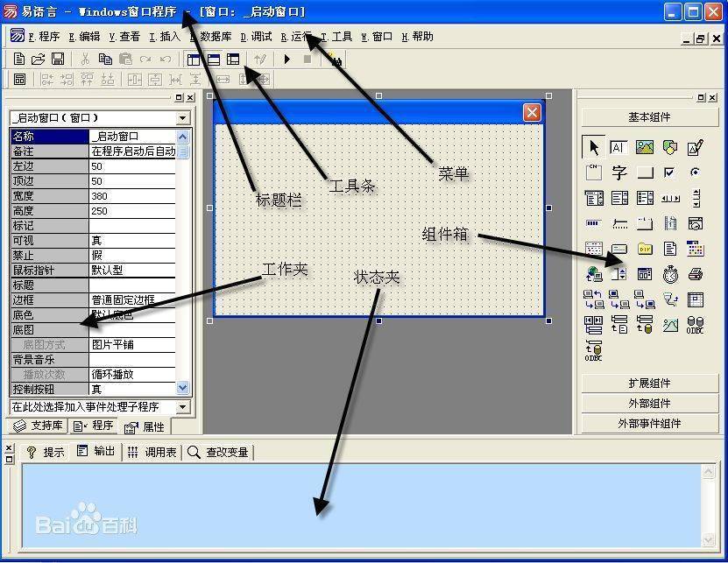Toggle the status folder panel view icon

[213, 60]
